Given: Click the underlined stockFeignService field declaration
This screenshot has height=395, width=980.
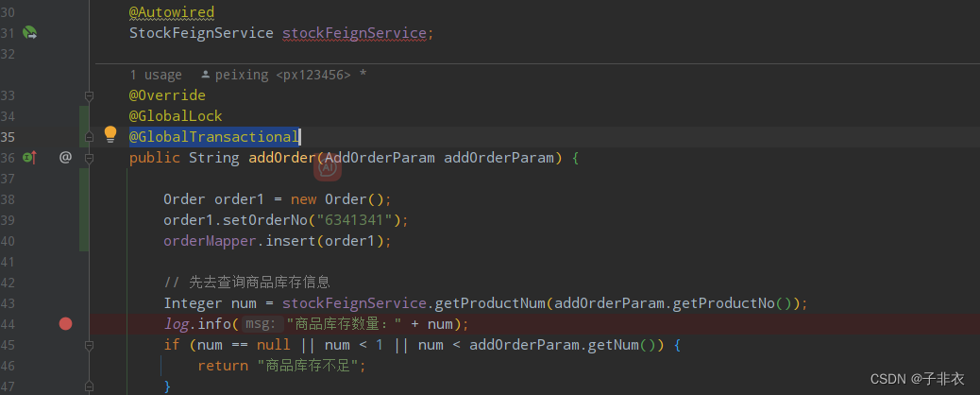Looking at the screenshot, I should [x=354, y=33].
